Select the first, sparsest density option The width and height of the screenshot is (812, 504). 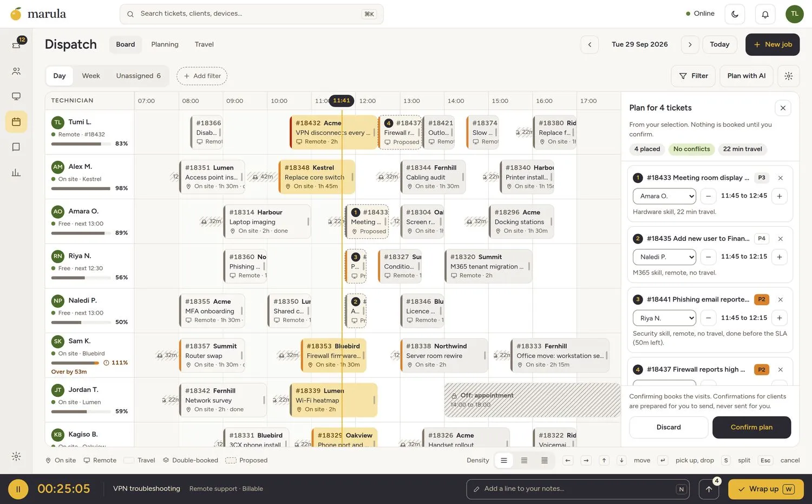pos(504,461)
